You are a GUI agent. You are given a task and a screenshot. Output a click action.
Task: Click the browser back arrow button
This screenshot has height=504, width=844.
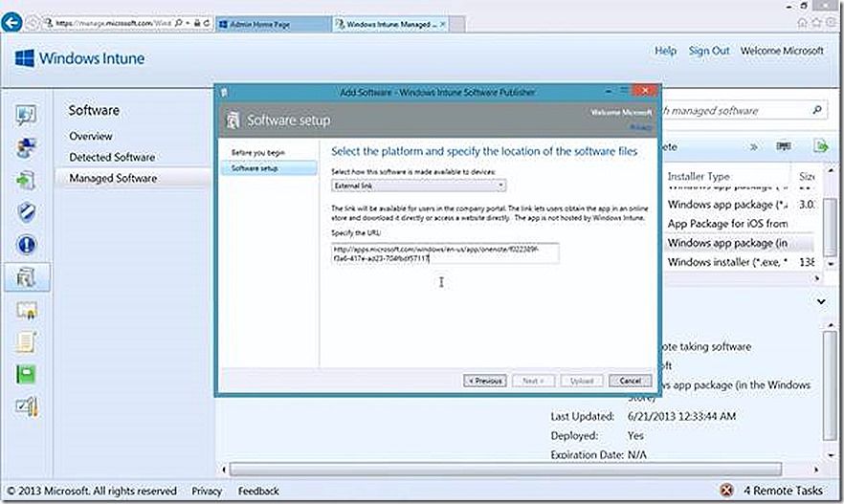[x=11, y=23]
